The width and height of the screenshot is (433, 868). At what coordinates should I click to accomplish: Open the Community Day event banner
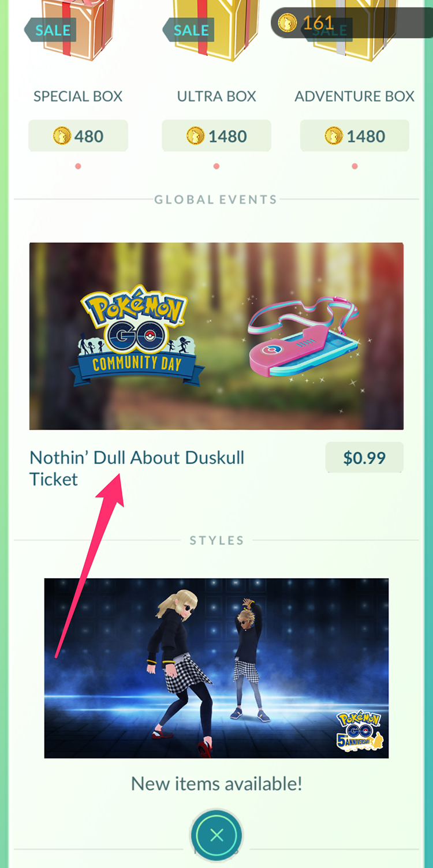(216, 336)
